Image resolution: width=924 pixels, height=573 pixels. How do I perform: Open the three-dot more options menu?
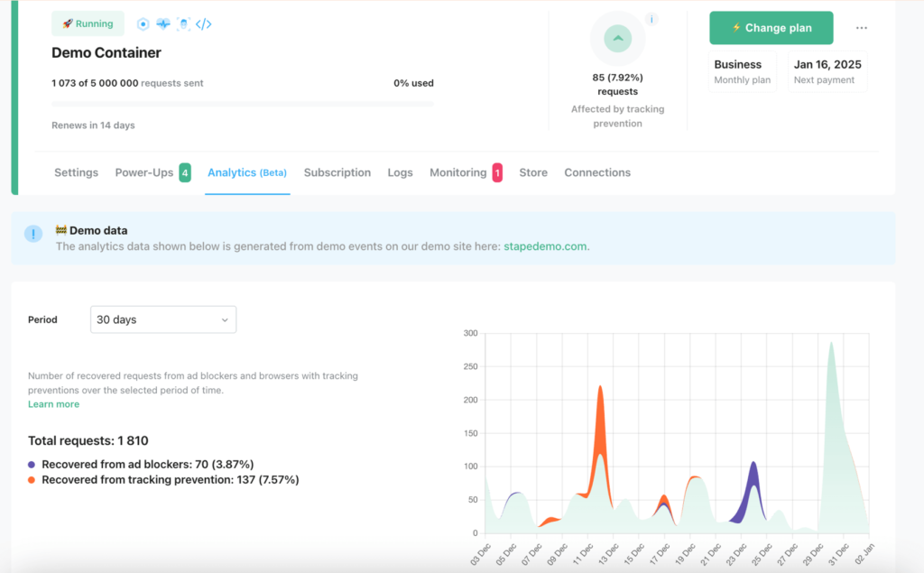click(862, 28)
